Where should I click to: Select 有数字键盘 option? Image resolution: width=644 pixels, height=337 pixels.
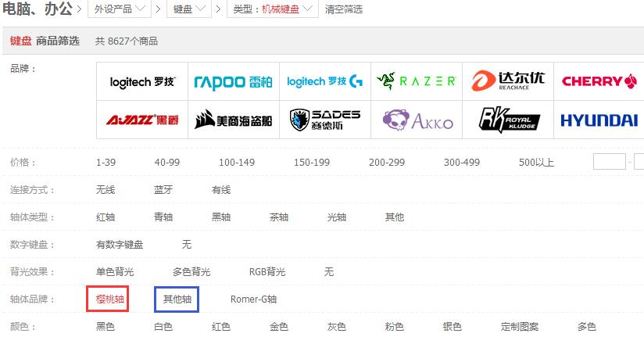120,245
